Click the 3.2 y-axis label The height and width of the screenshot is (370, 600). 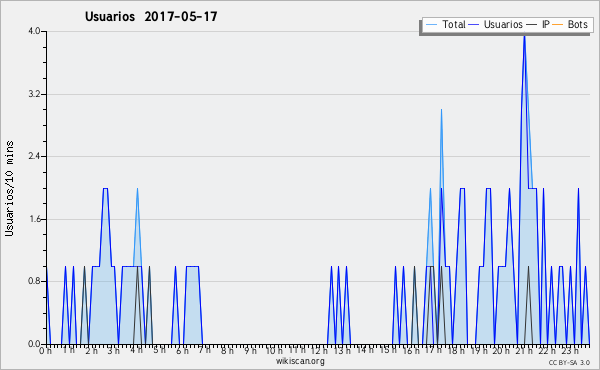(x=34, y=94)
